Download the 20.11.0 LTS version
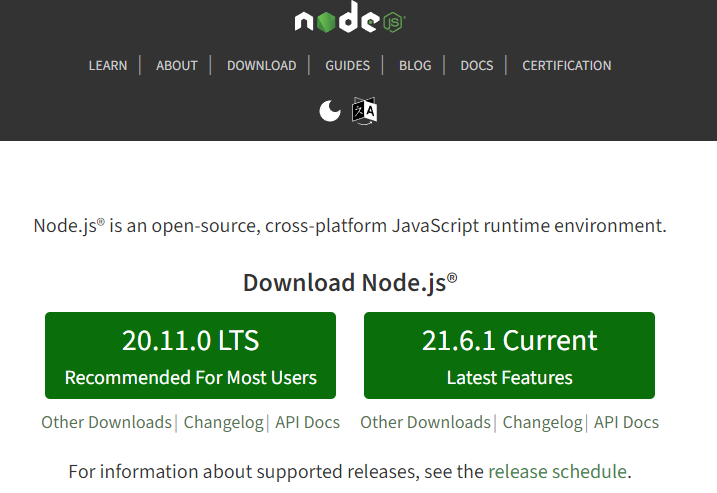This screenshot has height=493, width=717. pyautogui.click(x=190, y=355)
